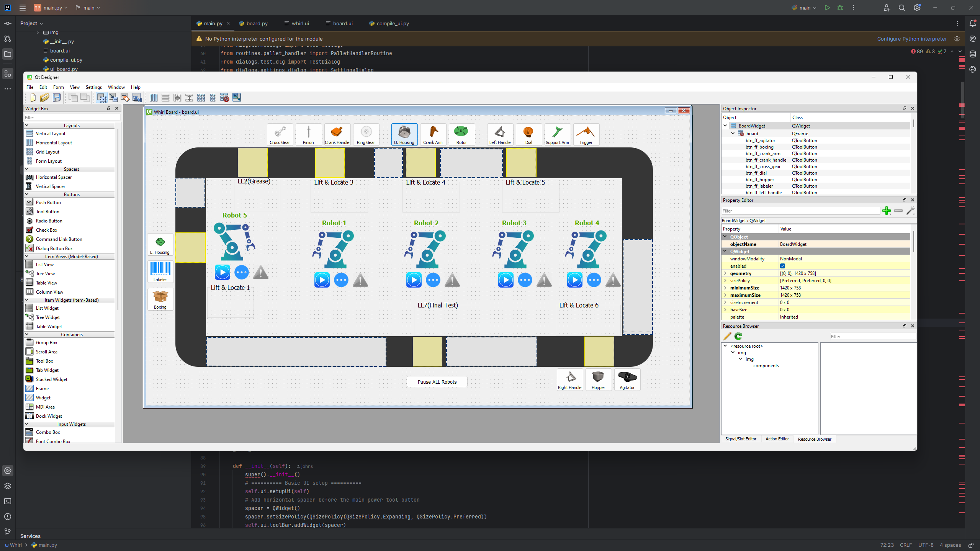Click the Debug bug icon in PyCharm
The image size is (980, 551).
coord(840,8)
